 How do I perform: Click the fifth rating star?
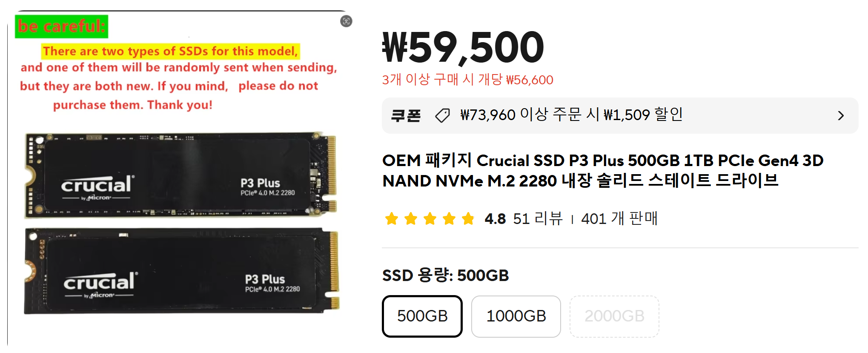click(x=468, y=219)
